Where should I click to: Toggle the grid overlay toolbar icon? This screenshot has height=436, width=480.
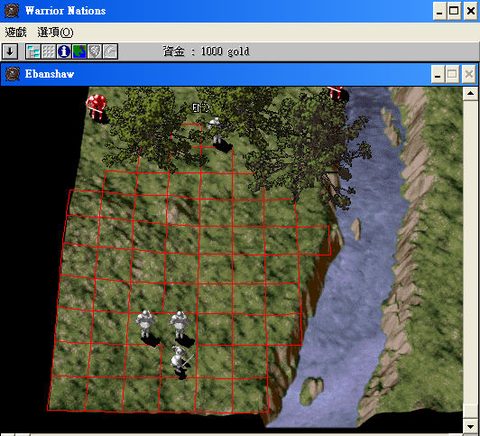48,52
